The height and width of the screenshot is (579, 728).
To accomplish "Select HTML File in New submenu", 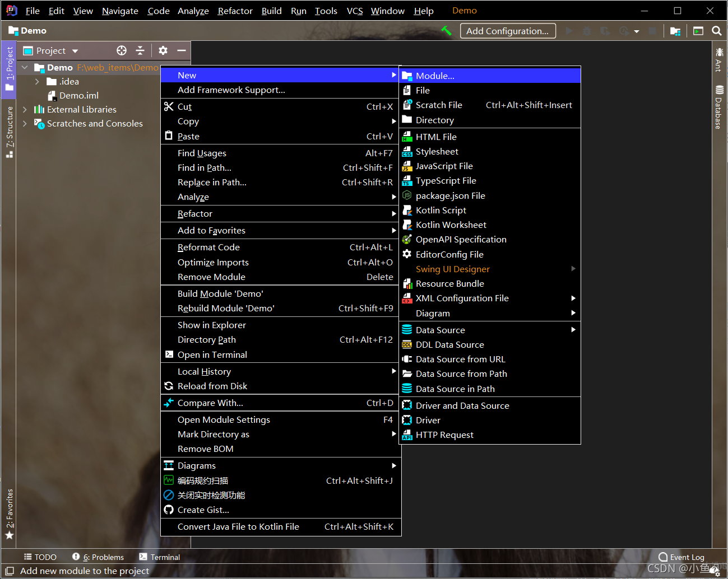I will pos(490,137).
